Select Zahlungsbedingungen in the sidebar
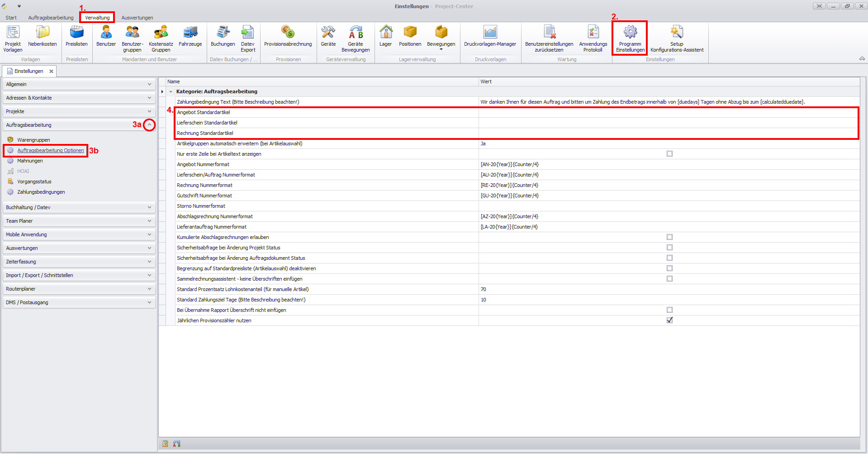 pyautogui.click(x=41, y=192)
